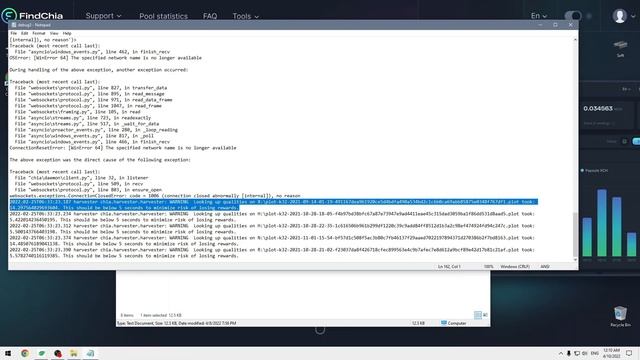Click the ConnectionResetError line
Screen dimensions: 640x360
[123, 148]
